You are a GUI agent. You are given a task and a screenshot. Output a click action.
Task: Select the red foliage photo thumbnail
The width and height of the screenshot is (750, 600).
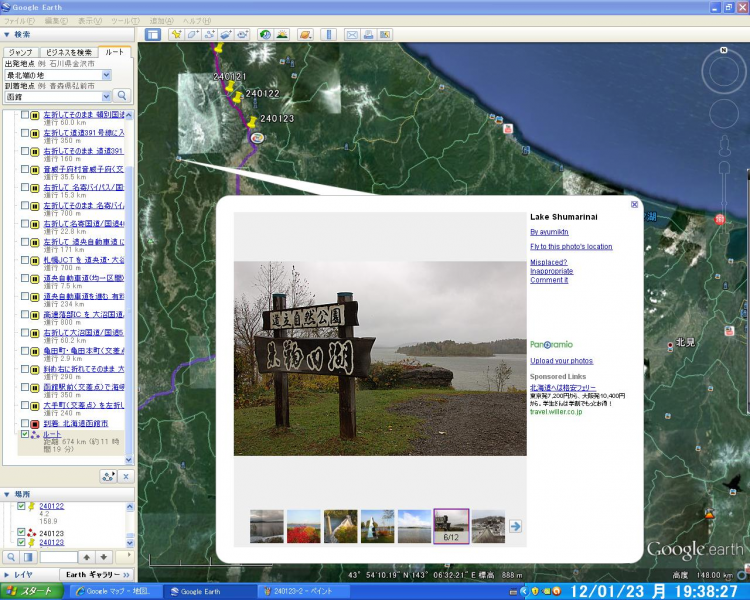click(x=304, y=526)
